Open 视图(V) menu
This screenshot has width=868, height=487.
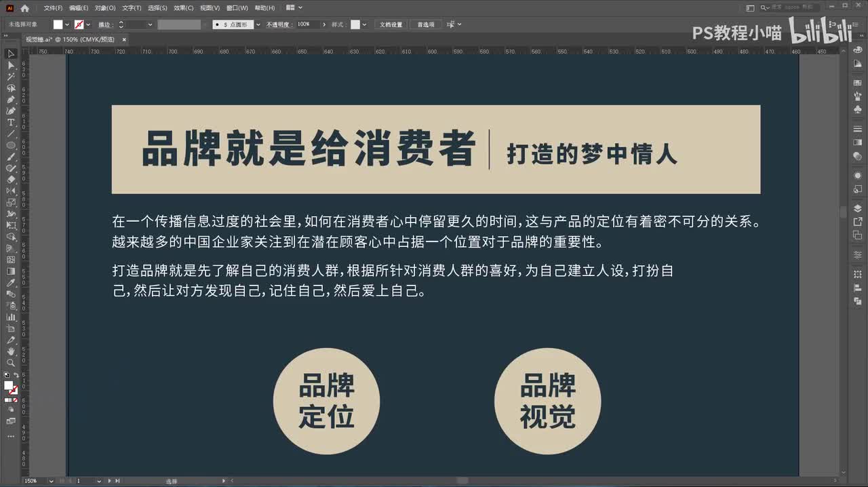click(210, 8)
